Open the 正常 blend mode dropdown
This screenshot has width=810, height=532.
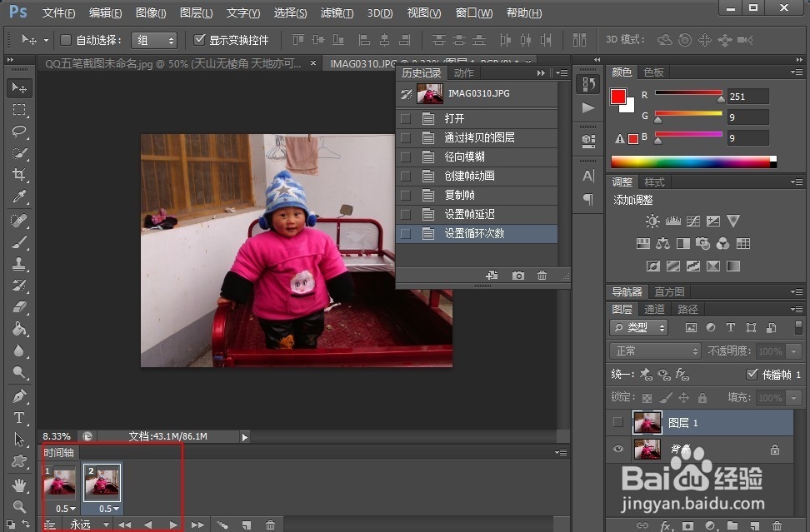pos(654,351)
